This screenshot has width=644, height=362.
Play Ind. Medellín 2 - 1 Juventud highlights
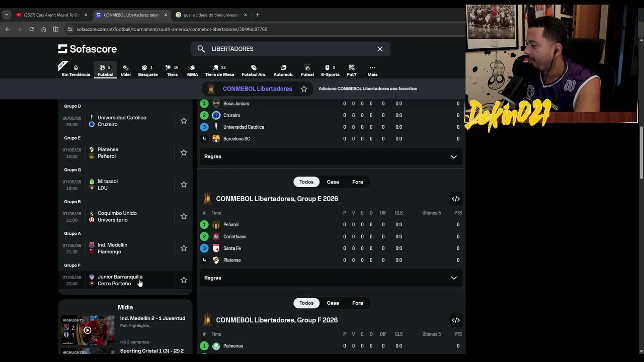(x=88, y=330)
